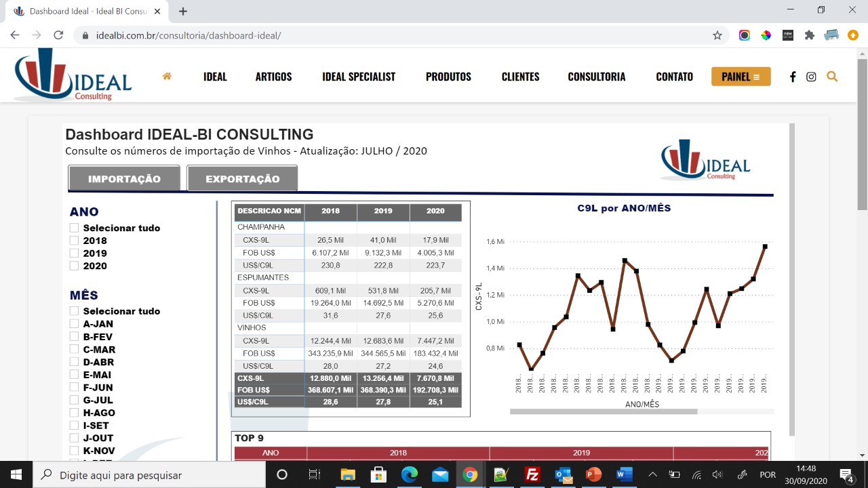Open the ARTIGOS menu item
The image size is (868, 488).
(x=274, y=77)
